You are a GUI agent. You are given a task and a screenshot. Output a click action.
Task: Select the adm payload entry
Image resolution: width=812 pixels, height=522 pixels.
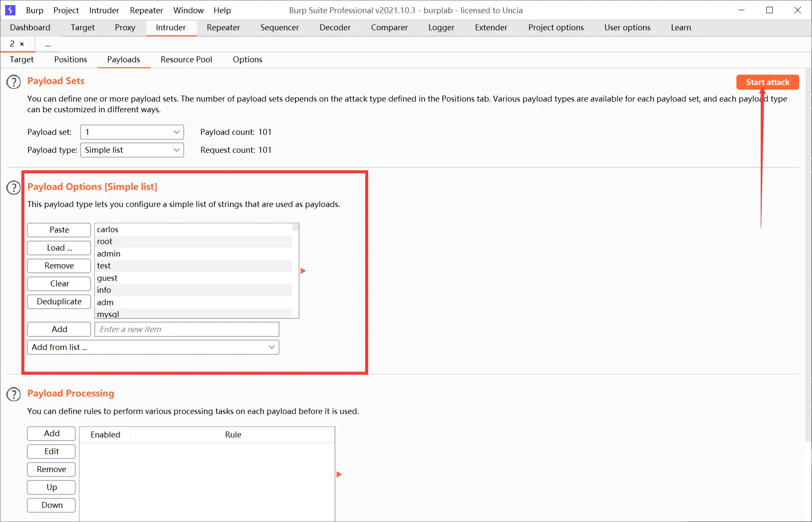(193, 303)
